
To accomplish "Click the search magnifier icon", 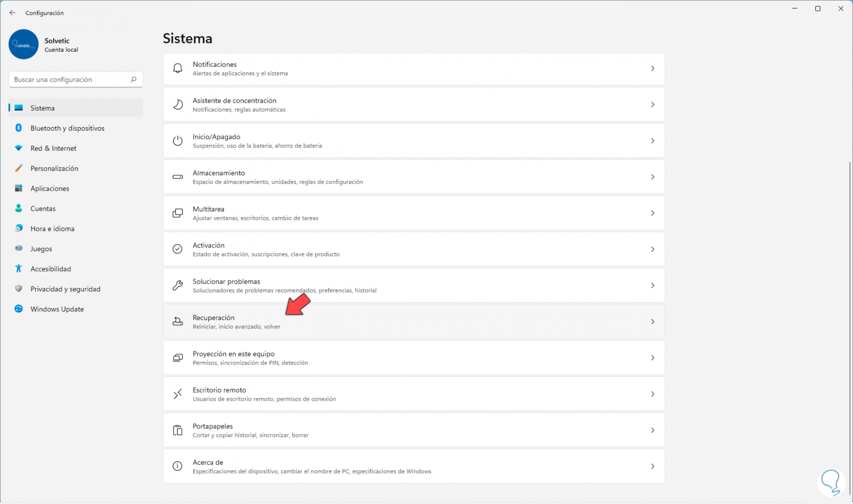I will 133,80.
